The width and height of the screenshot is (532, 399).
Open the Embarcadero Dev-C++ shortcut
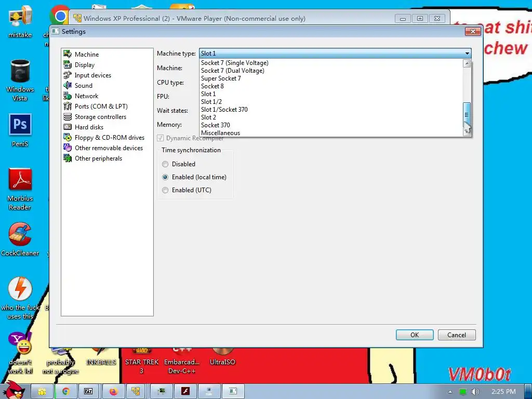182,362
